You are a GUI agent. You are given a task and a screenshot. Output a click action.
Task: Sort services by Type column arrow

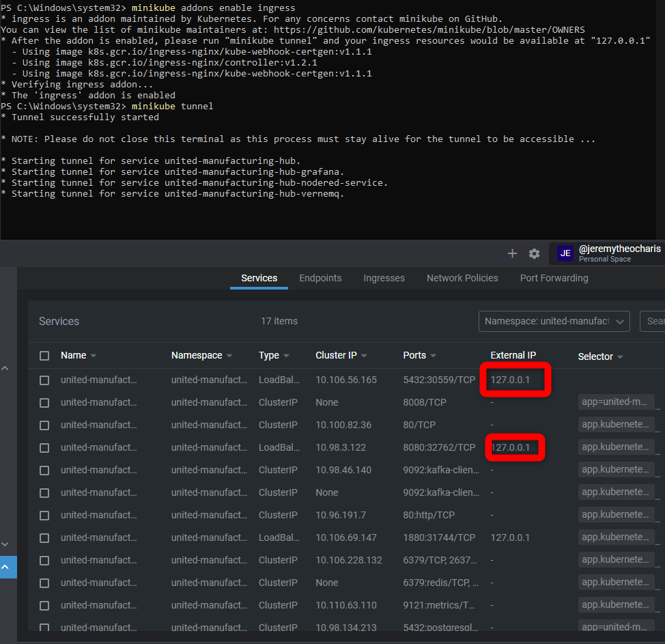click(x=286, y=356)
